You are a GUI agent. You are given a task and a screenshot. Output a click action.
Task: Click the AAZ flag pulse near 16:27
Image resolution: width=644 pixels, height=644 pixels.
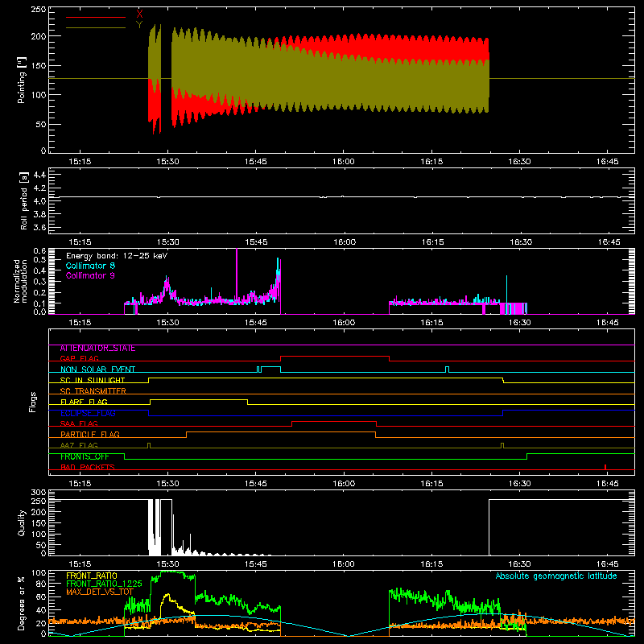502,446
